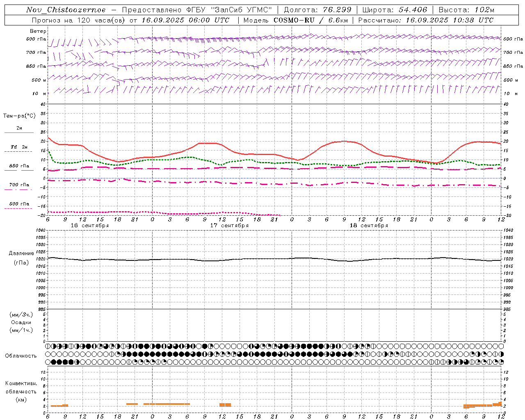Click the Давление panel label
The height and width of the screenshot is (420, 525).
pyautogui.click(x=21, y=253)
